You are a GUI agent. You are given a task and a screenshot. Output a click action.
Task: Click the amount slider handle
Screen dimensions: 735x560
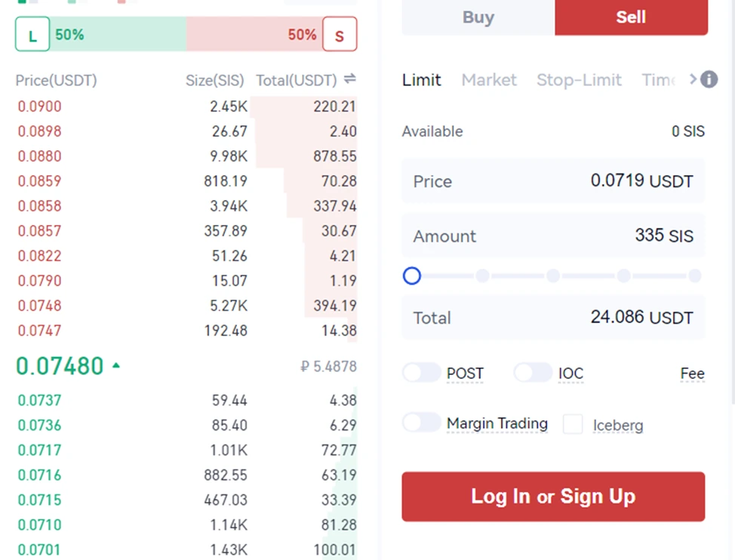coord(412,276)
